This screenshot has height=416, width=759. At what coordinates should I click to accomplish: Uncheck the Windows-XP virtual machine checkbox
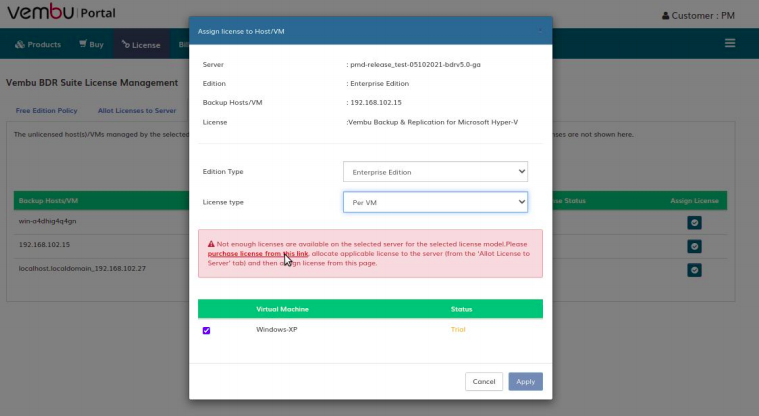(x=206, y=330)
